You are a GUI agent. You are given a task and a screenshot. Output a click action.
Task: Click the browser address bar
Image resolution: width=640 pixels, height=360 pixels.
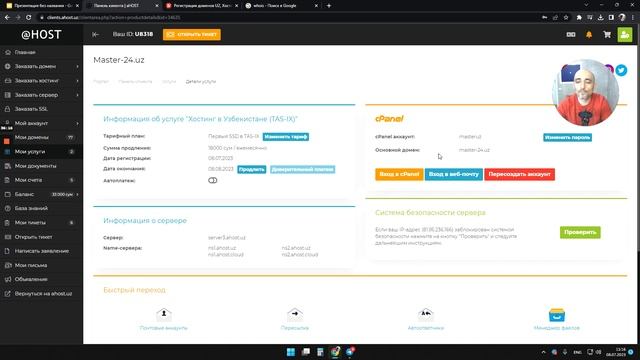coord(286,18)
